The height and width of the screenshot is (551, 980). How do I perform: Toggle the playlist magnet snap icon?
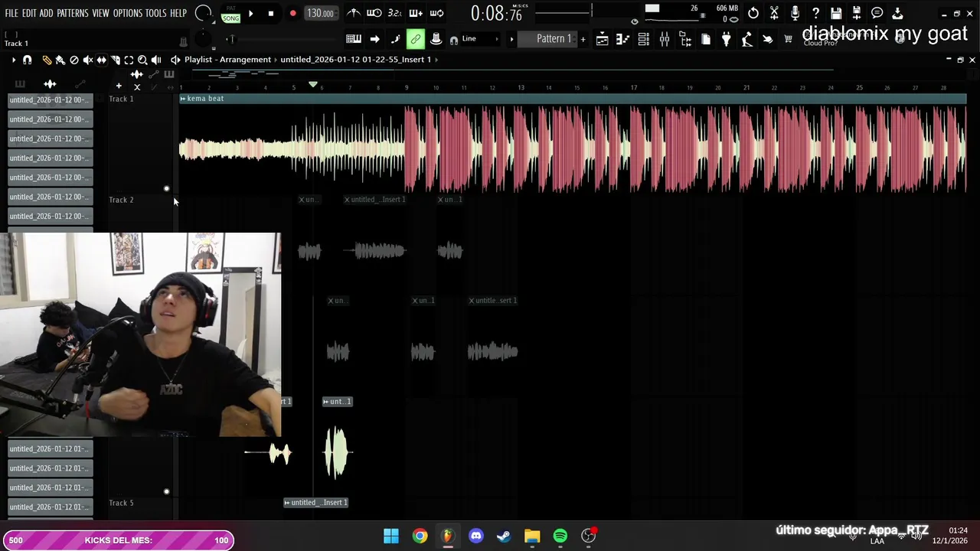point(28,60)
